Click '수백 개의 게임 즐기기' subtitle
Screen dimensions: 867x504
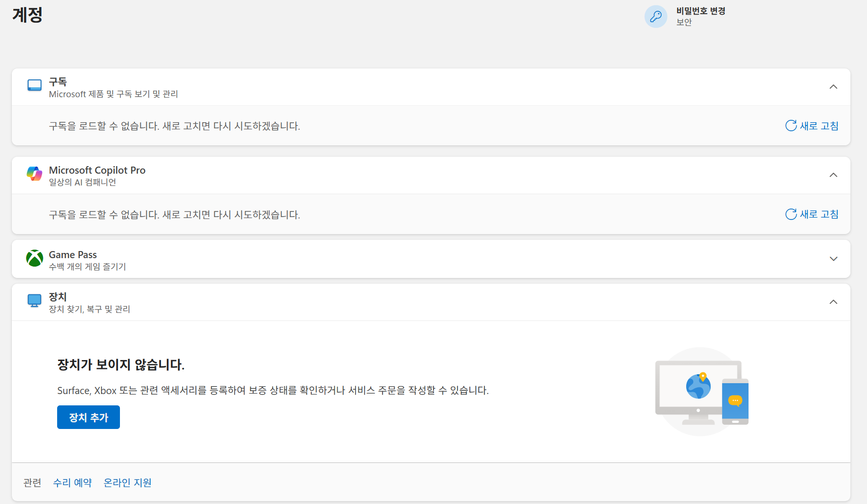pos(87,267)
